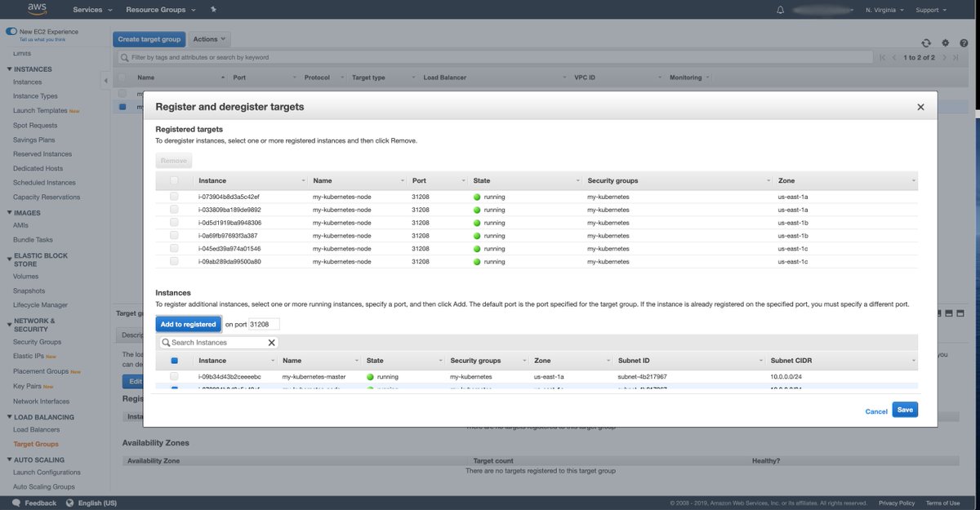Open the notifications bell icon
Image resolution: width=980 pixels, height=510 pixels.
pyautogui.click(x=780, y=10)
